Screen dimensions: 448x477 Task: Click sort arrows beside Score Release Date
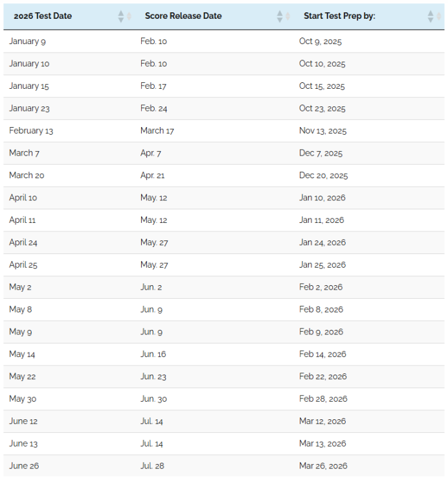(283, 16)
